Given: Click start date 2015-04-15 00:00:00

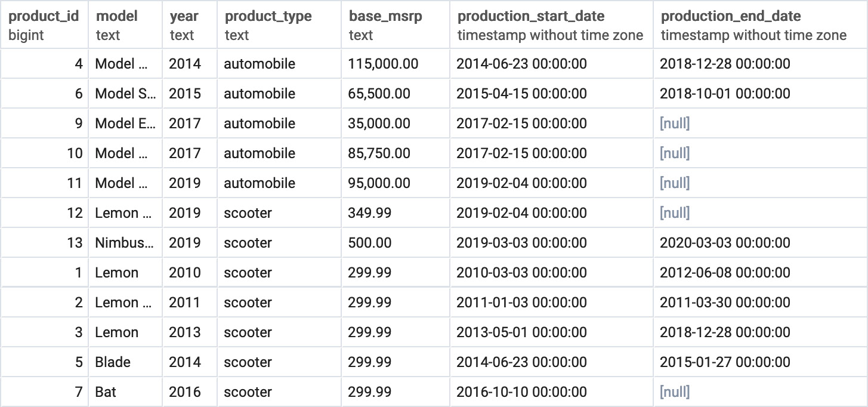Looking at the screenshot, I should pyautogui.click(x=552, y=93).
